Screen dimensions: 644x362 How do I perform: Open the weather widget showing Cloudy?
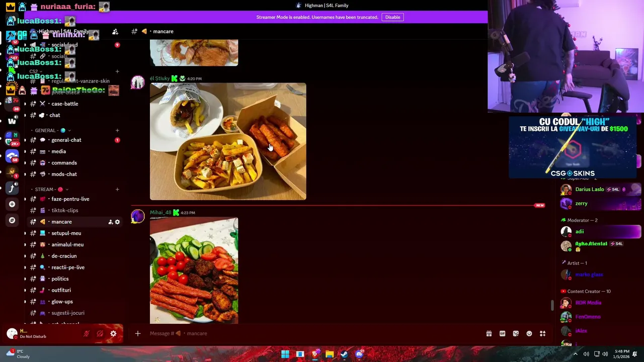point(18,354)
